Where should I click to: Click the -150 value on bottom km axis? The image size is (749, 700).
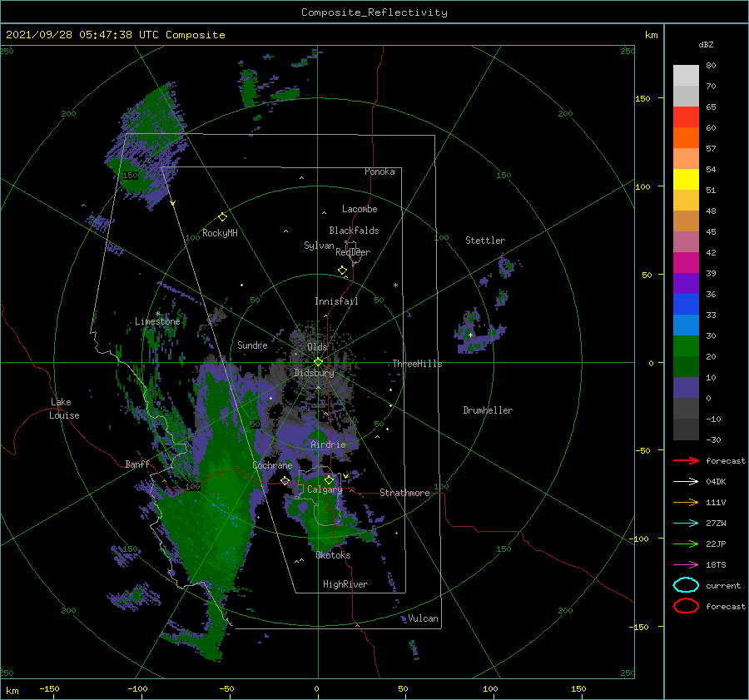[x=49, y=688]
